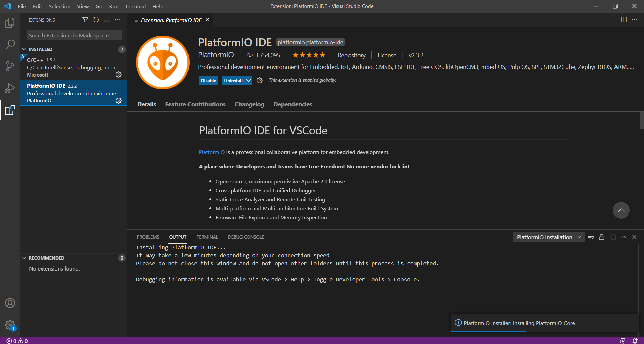Open the File menu

22,6
